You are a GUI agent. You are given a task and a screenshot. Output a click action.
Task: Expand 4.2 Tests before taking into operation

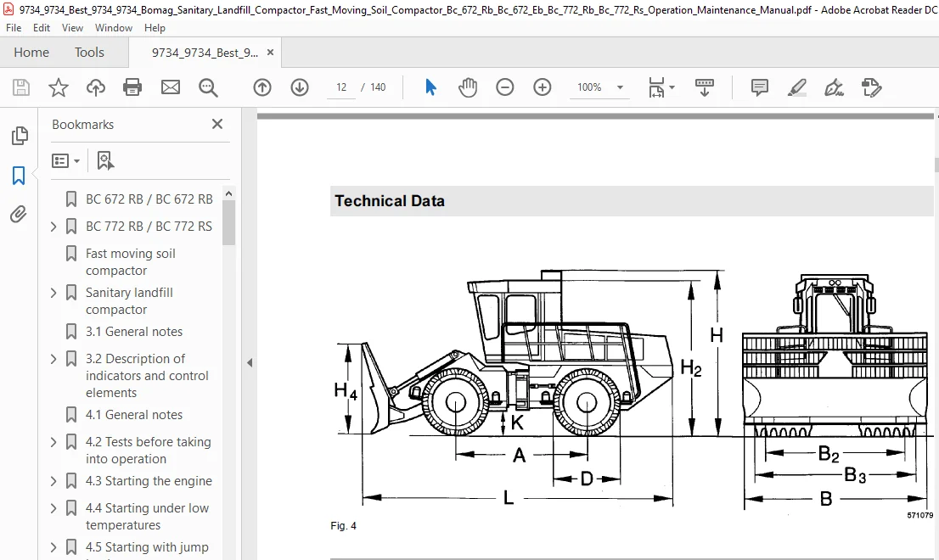point(53,442)
